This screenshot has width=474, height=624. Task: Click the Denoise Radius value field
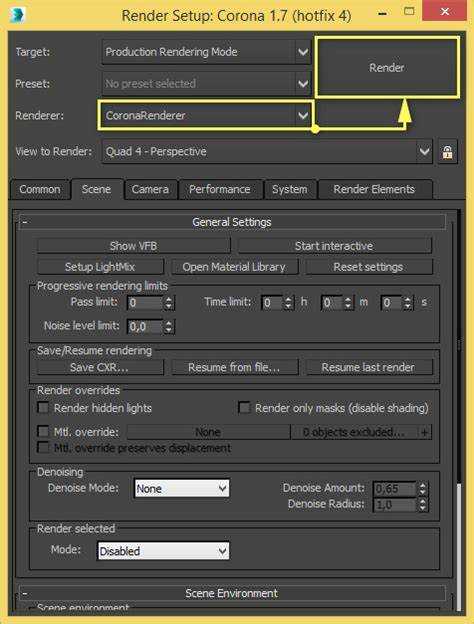coord(395,505)
